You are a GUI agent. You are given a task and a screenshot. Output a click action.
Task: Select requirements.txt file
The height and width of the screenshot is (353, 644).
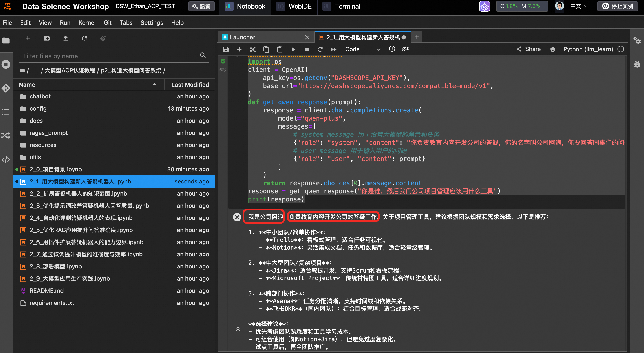click(x=114, y=303)
